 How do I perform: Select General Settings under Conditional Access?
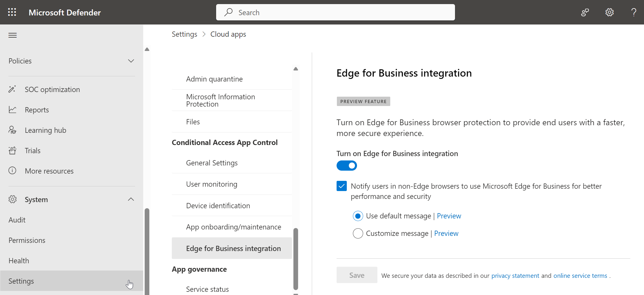(232, 163)
